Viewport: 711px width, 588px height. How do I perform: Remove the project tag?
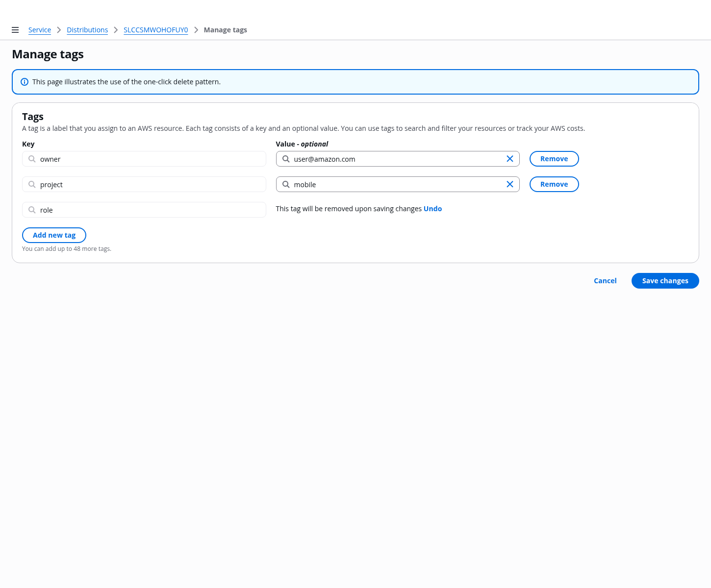(554, 184)
